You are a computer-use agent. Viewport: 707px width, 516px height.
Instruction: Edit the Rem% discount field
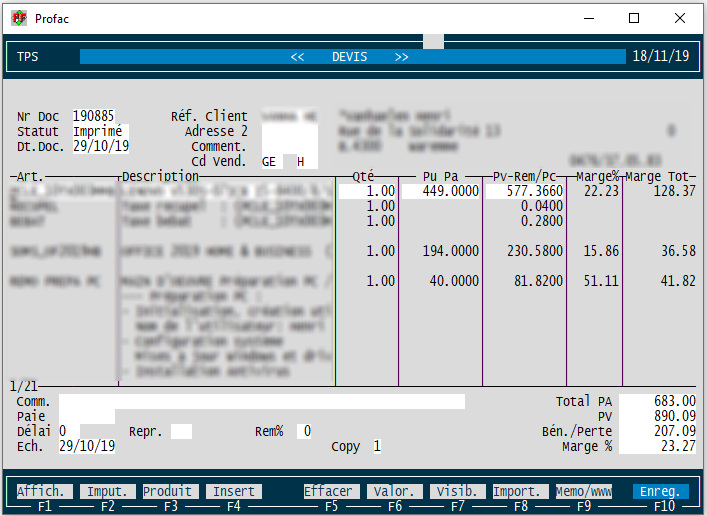click(305, 431)
